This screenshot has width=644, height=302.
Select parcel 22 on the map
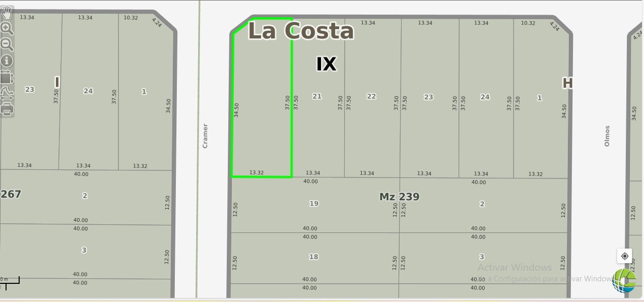[x=371, y=97]
